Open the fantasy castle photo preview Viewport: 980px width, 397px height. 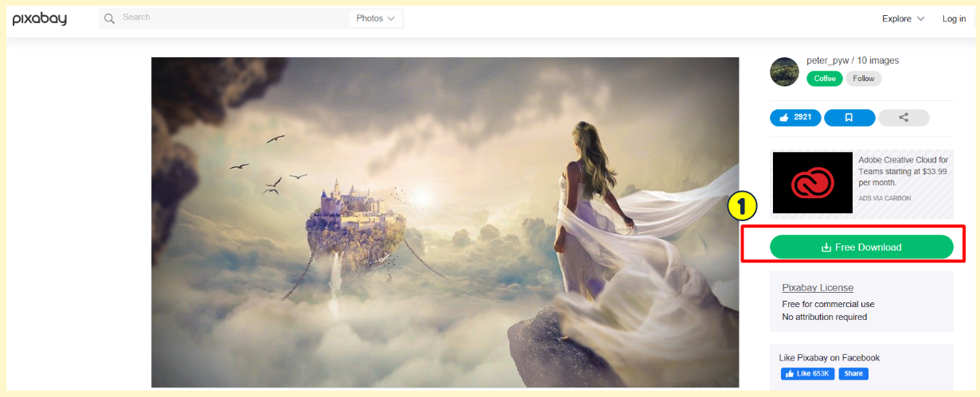pyautogui.click(x=445, y=222)
